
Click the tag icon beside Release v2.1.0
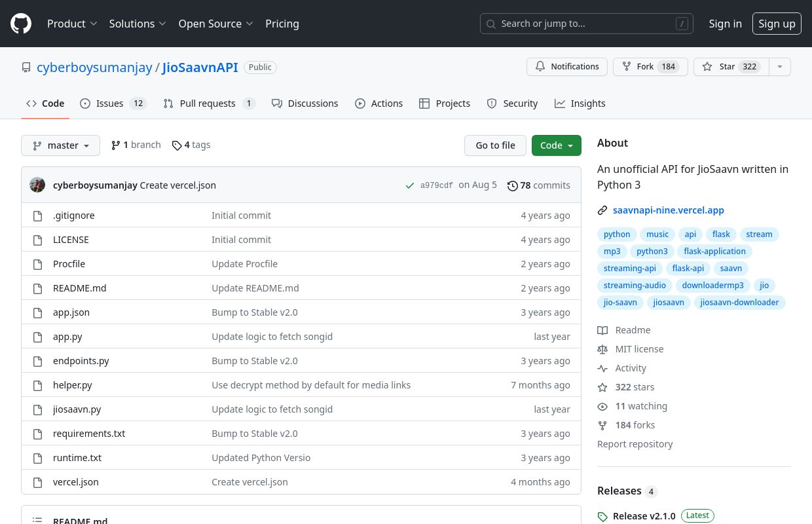pyautogui.click(x=602, y=516)
